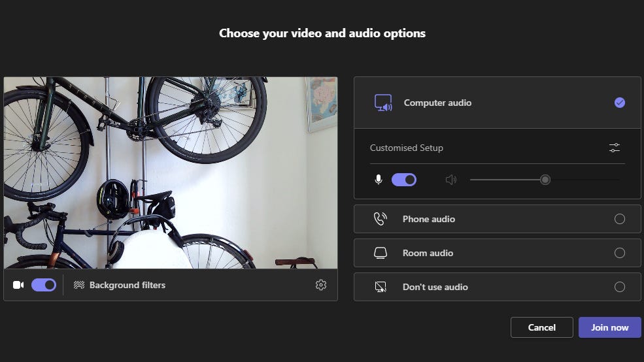Open Background filters
The width and height of the screenshot is (644, 362).
(x=127, y=285)
